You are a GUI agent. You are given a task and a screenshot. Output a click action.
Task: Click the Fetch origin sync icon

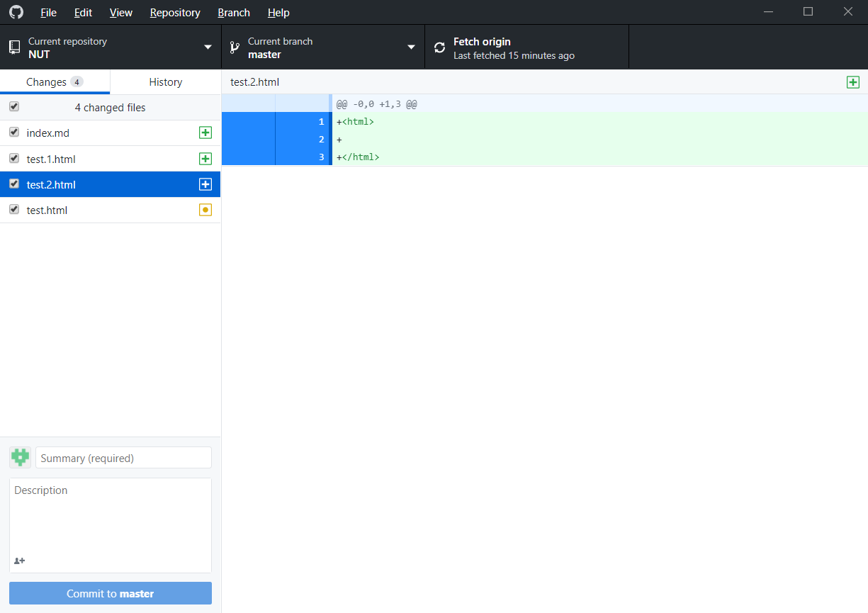[440, 47]
